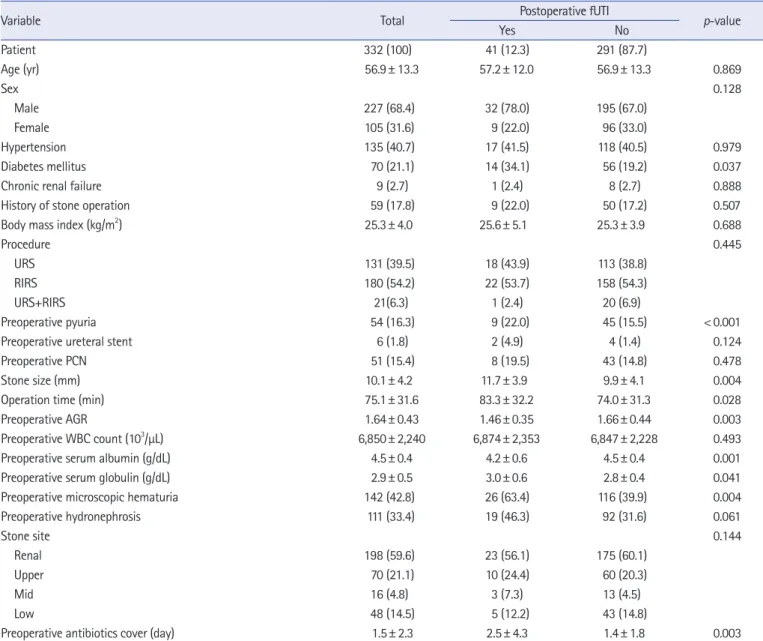Select the 'Mid' row label
763x641 pixels.
pyautogui.click(x=24, y=594)
